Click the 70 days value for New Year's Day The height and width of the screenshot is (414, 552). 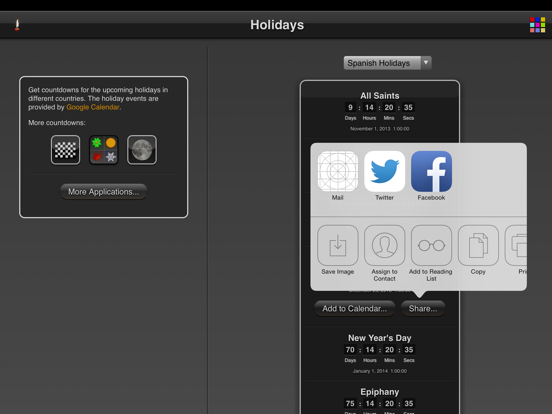click(350, 350)
